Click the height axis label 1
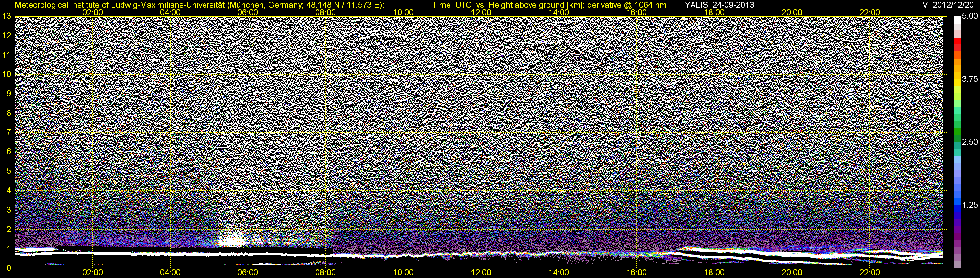 click(9, 249)
